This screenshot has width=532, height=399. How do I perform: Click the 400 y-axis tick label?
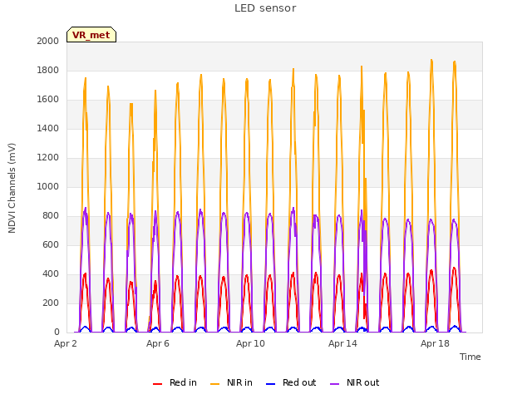(51, 273)
